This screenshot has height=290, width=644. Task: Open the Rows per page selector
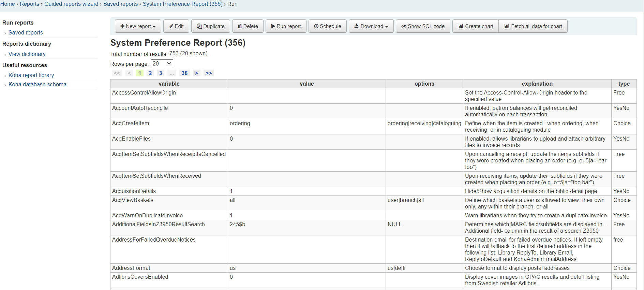[162, 63]
